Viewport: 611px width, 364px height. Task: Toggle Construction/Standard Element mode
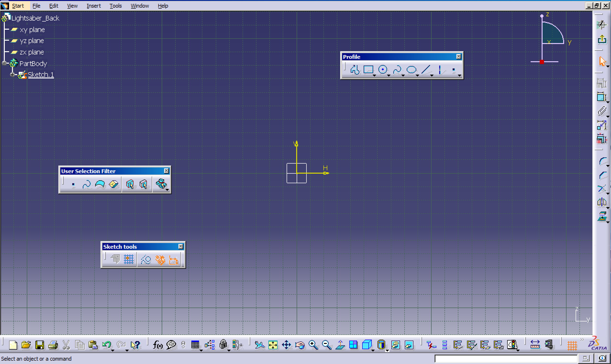pos(146,259)
